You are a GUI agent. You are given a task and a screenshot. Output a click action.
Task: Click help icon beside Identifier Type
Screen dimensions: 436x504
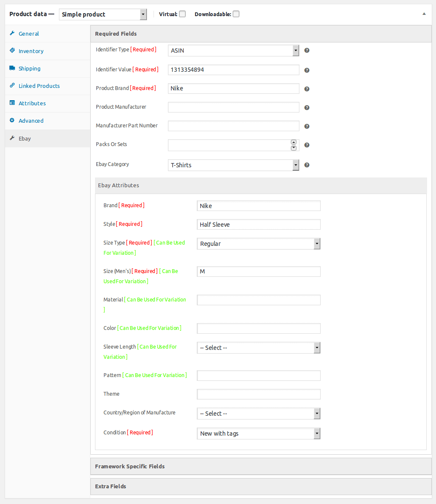[307, 51]
